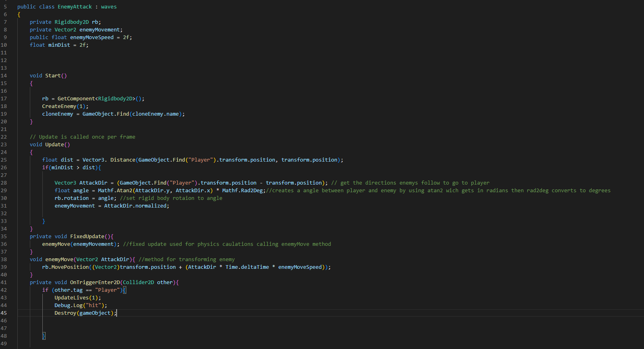Click the Collider2D other parameter

pyautogui.click(x=148, y=283)
